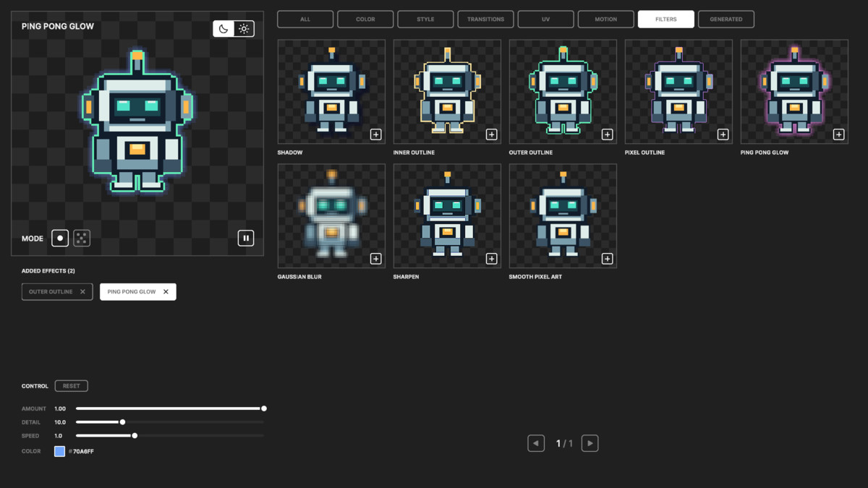Click the Amount value 1.00
868x488 pixels.
[60, 408]
